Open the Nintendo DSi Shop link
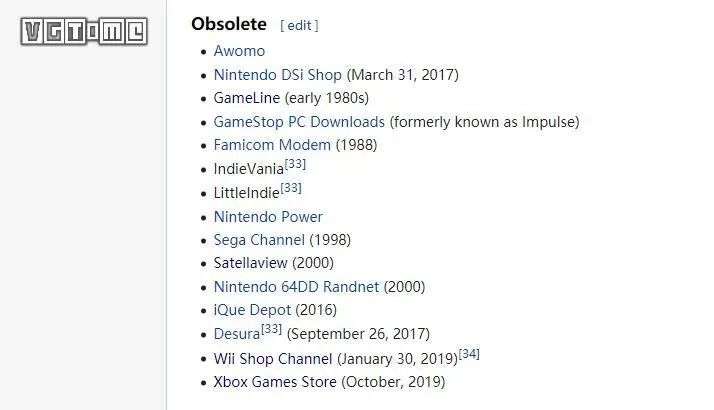 tap(277, 75)
